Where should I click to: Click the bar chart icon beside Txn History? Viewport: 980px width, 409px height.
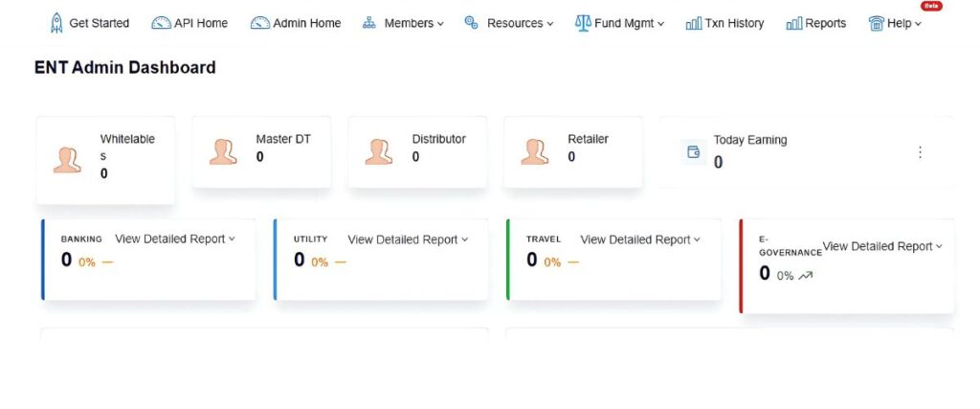tap(694, 23)
